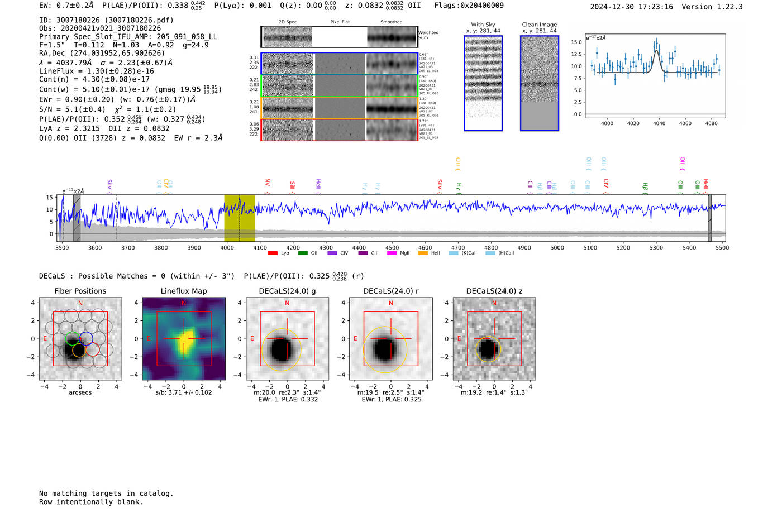
Task: Click the LyA z = 2.3215 line
Action: coord(104,128)
